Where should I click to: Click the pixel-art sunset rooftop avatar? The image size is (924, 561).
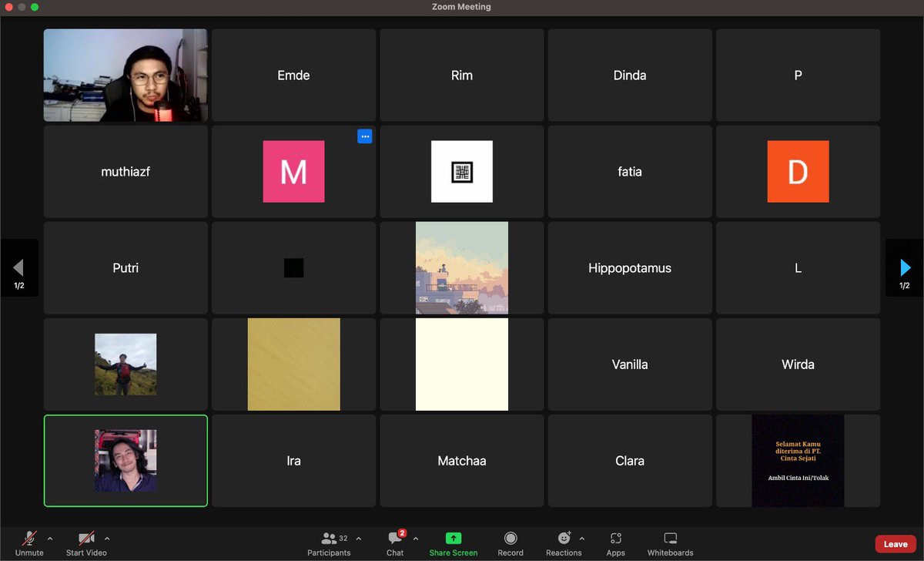[462, 268]
